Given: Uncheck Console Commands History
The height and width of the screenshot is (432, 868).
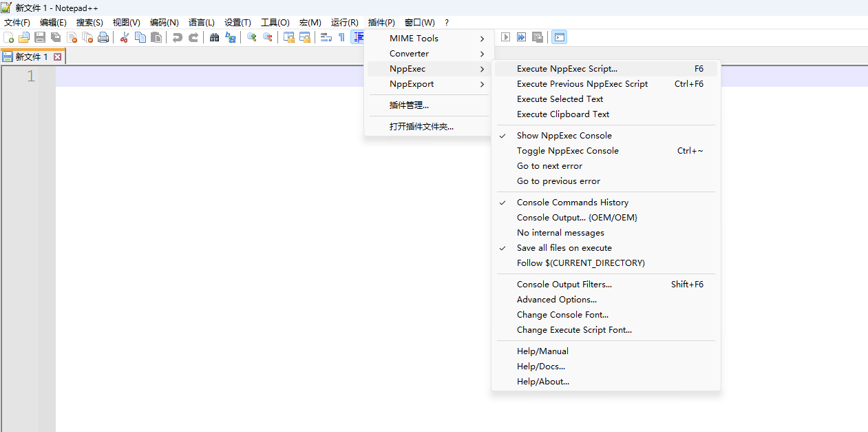Looking at the screenshot, I should (573, 202).
